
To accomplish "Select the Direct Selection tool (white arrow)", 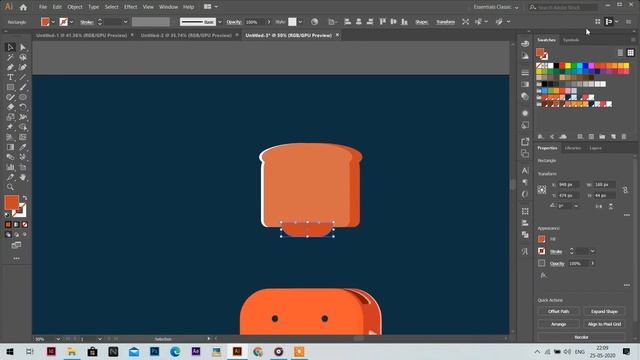I will (x=23, y=47).
